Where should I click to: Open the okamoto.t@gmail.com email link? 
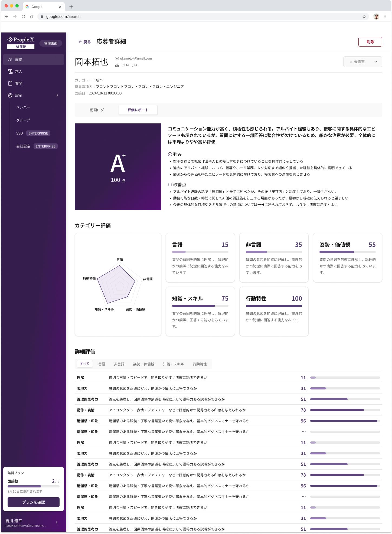pos(136,58)
